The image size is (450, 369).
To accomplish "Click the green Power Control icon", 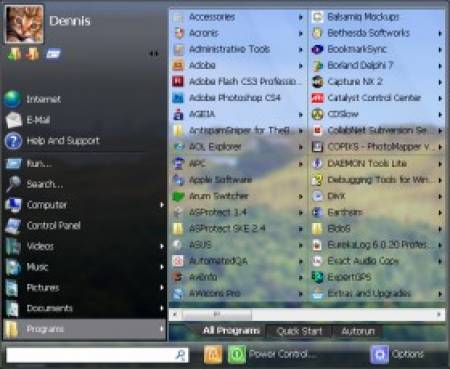I will pyautogui.click(x=237, y=354).
